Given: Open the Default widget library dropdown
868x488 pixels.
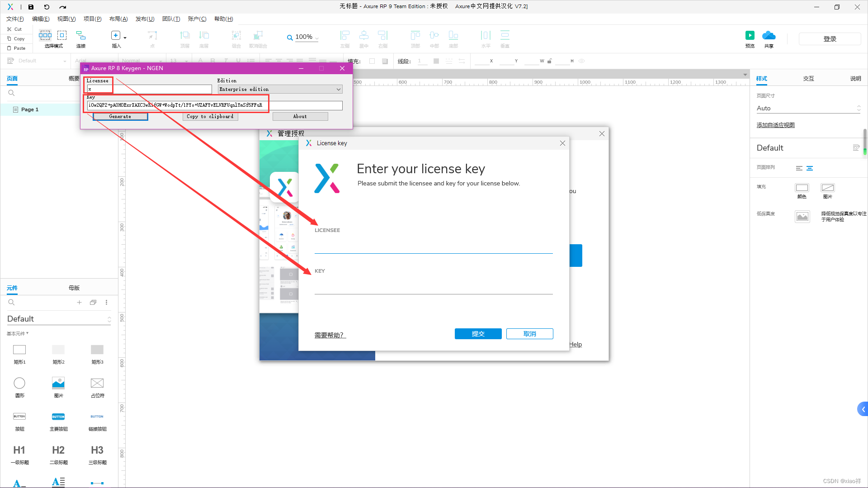Looking at the screenshot, I should tap(59, 319).
